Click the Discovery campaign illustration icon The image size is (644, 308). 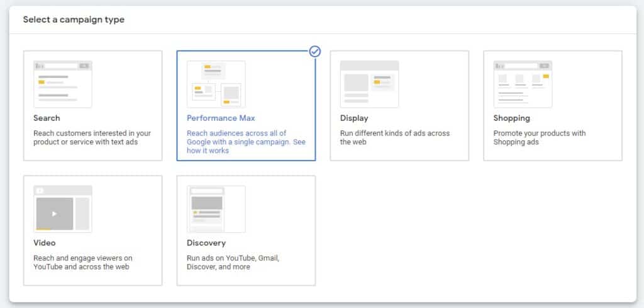tap(216, 209)
